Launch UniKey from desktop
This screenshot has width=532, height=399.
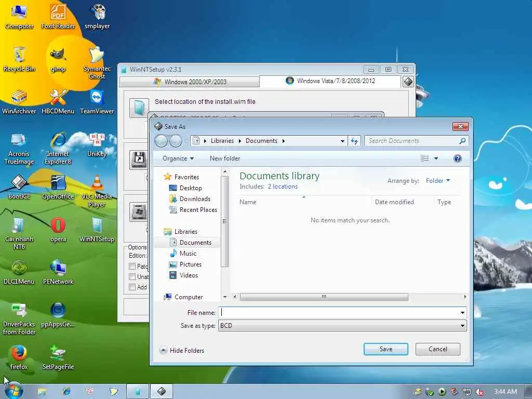pyautogui.click(x=97, y=144)
